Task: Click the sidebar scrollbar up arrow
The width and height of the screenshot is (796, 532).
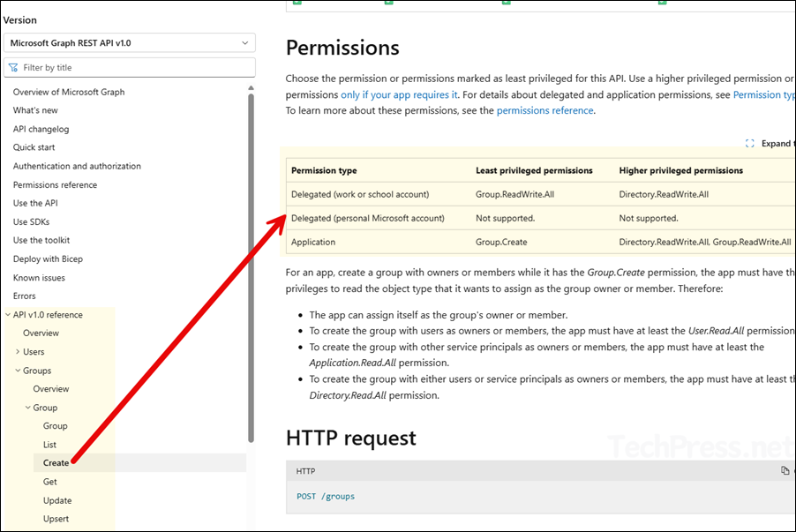Action: pos(252,87)
